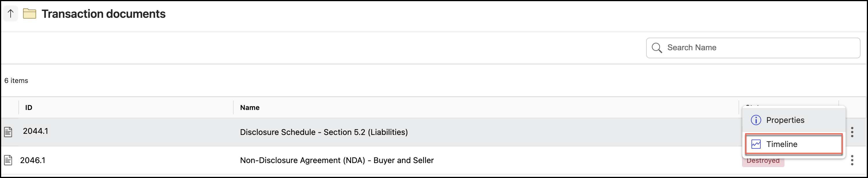Select the ID cell 2046.1
This screenshot has width=868, height=178.
[33, 160]
